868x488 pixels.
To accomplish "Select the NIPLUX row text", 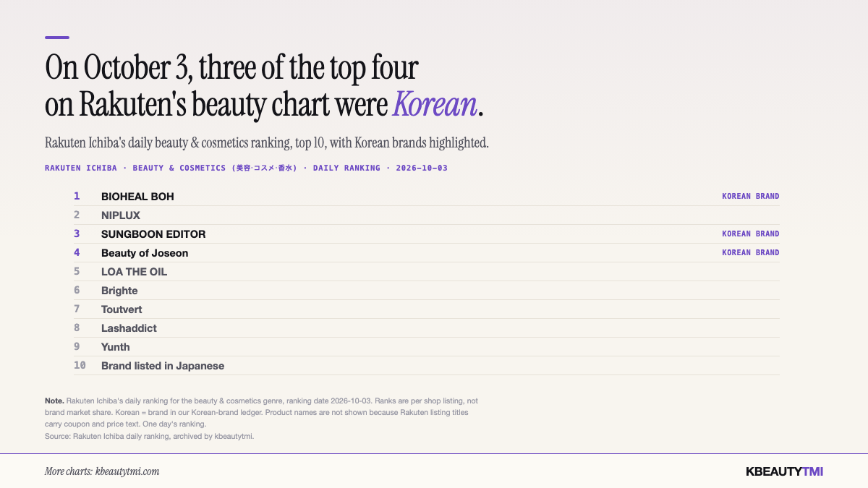I will coord(121,215).
